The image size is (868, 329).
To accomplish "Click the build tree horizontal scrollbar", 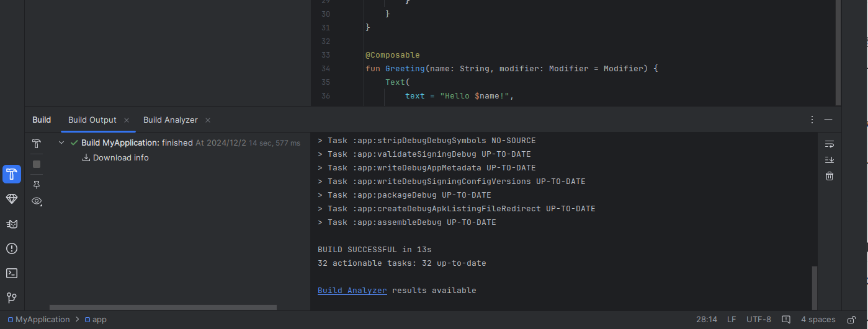I will [x=163, y=307].
